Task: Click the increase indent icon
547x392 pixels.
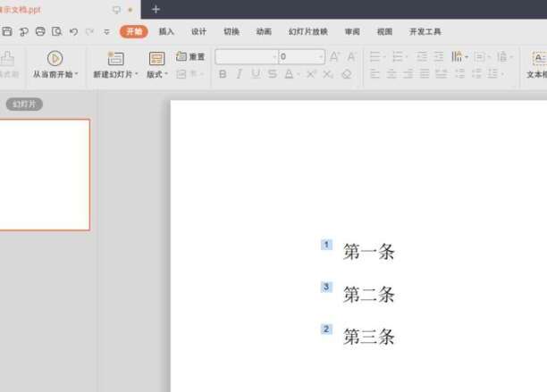Action: 439,56
